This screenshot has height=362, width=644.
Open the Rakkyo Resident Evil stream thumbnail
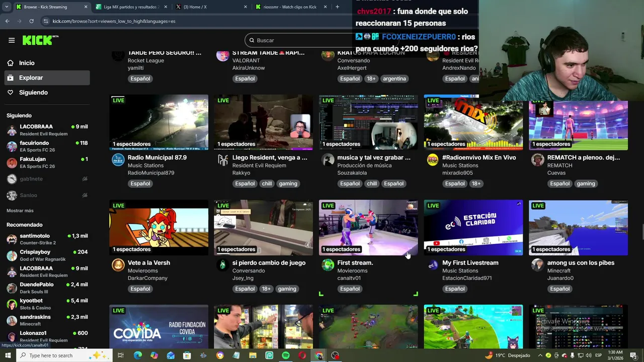pyautogui.click(x=263, y=122)
